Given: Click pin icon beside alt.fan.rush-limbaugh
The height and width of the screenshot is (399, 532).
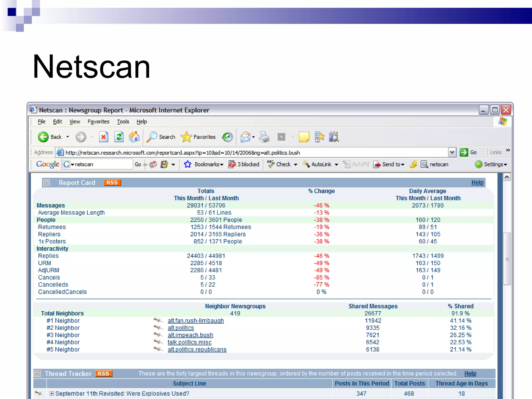Looking at the screenshot, I should coord(158,320).
